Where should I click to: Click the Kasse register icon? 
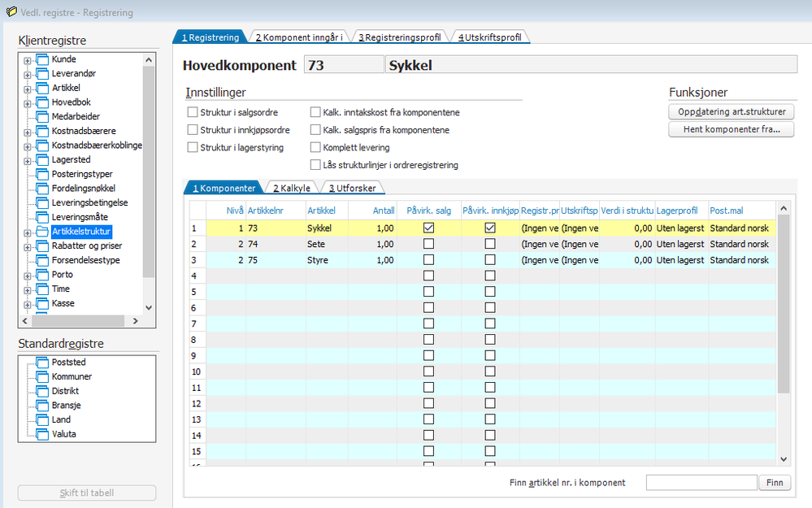(x=42, y=303)
